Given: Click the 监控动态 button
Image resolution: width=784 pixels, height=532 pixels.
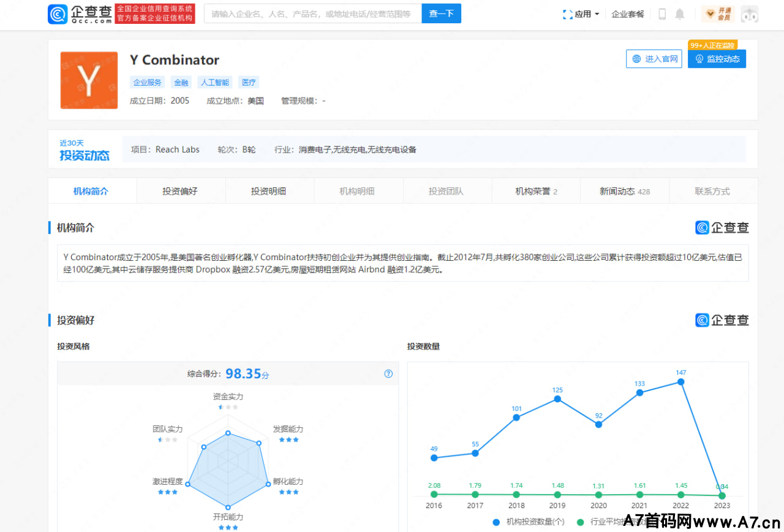Looking at the screenshot, I should (717, 59).
